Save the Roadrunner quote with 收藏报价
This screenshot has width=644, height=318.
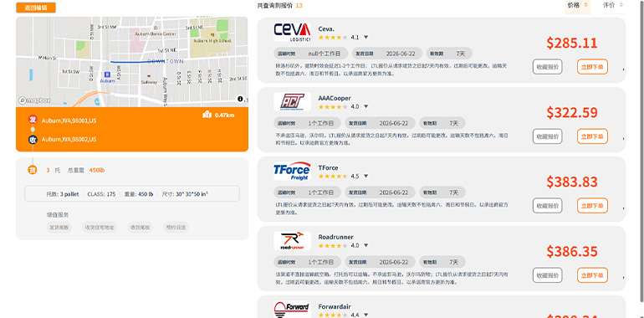pos(548,274)
